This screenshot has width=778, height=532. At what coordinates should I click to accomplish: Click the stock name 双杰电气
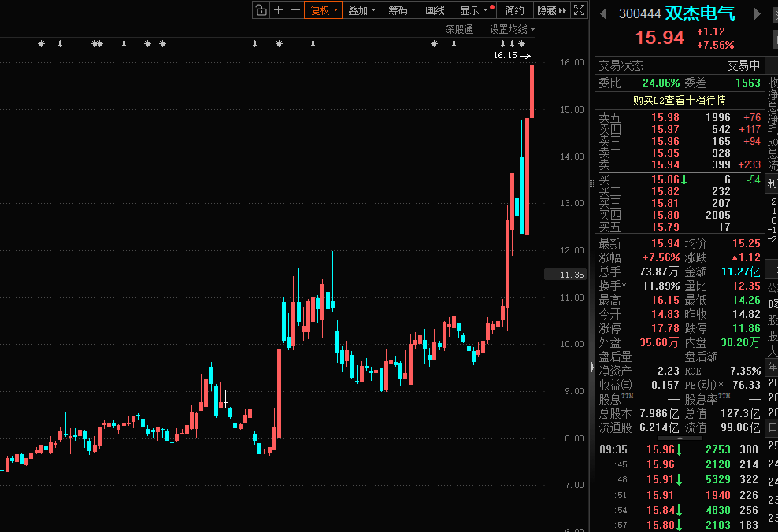pos(700,13)
